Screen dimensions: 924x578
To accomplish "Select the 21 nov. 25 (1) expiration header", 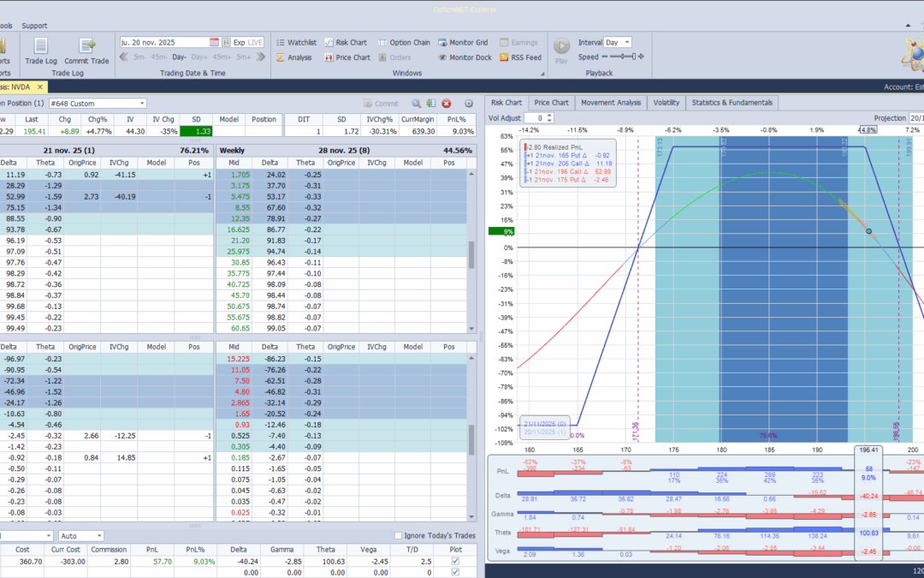I will pyautogui.click(x=69, y=151).
